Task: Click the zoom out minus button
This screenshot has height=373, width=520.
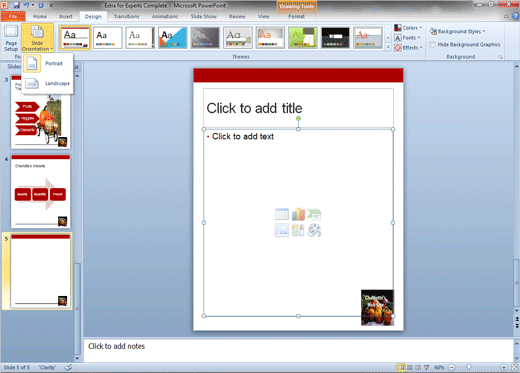Action: 452,367
